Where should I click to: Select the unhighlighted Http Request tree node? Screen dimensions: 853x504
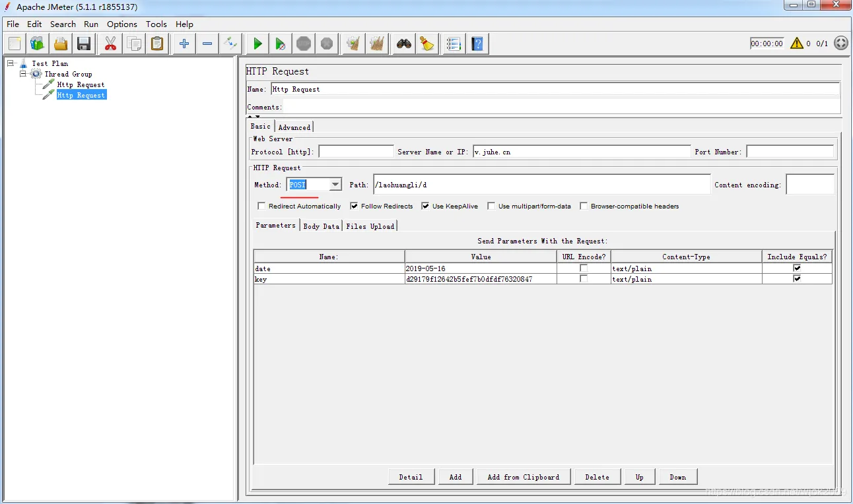tap(81, 84)
